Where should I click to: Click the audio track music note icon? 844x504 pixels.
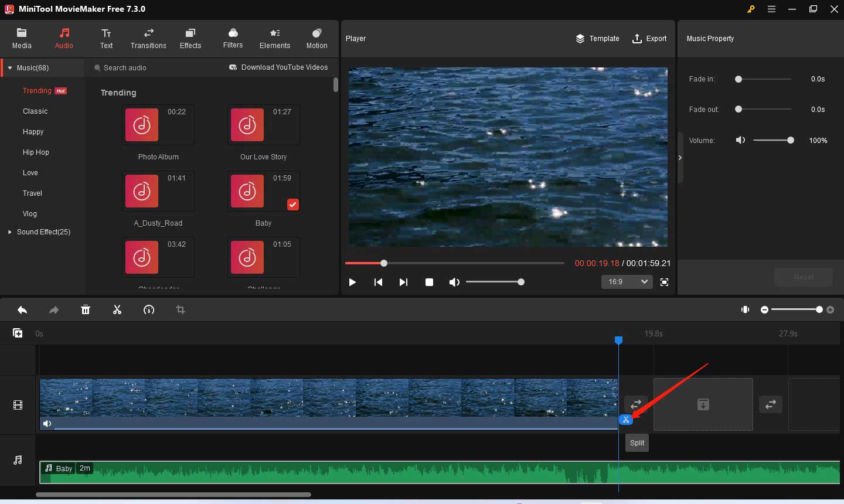tap(18, 460)
